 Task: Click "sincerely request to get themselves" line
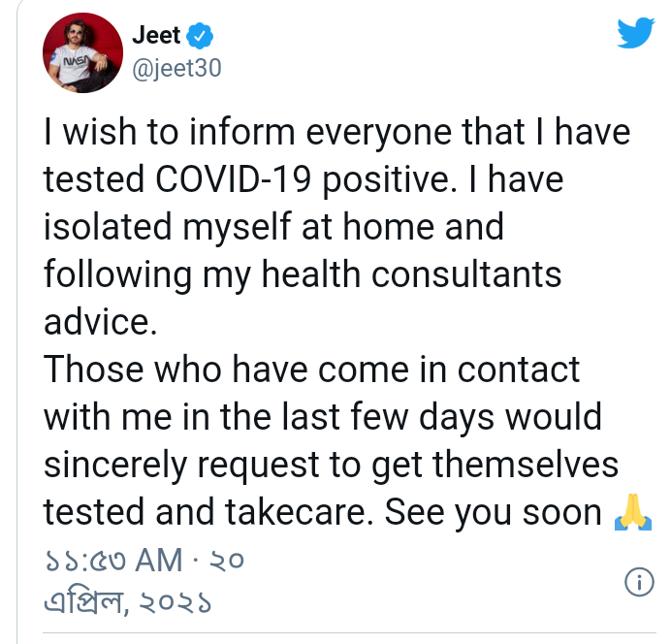click(x=331, y=465)
